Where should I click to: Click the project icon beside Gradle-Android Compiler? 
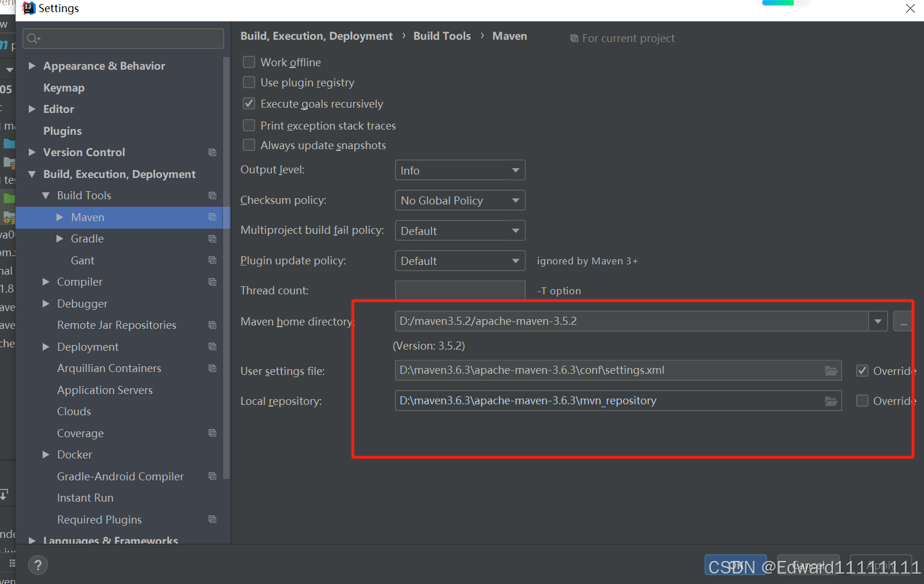[x=212, y=476]
